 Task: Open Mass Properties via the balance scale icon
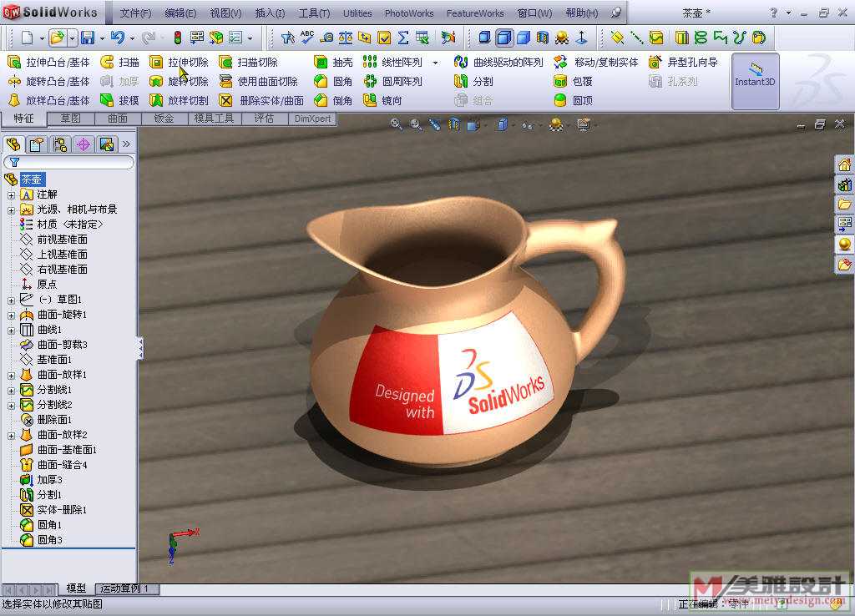345,37
